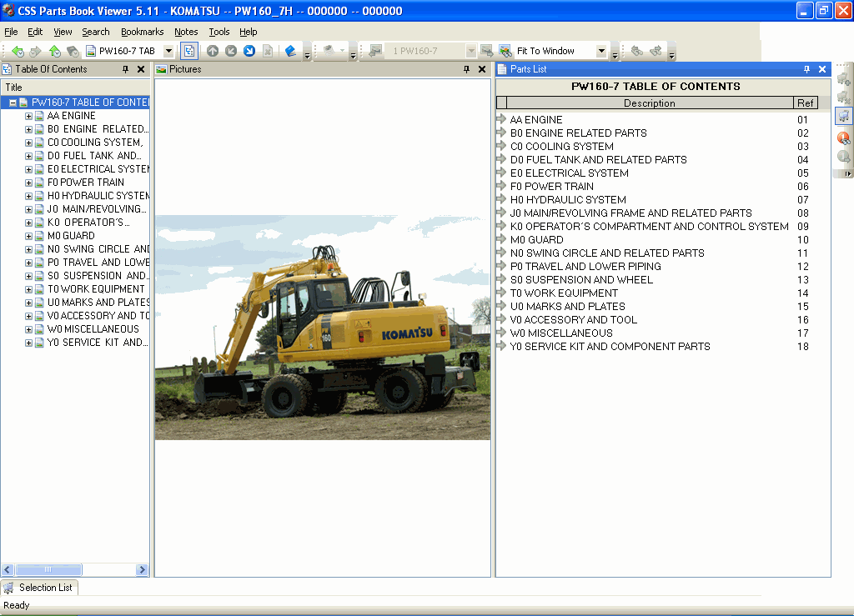Image resolution: width=854 pixels, height=616 pixels.
Task: Switch to the Selection List tab
Action: [x=40, y=588]
